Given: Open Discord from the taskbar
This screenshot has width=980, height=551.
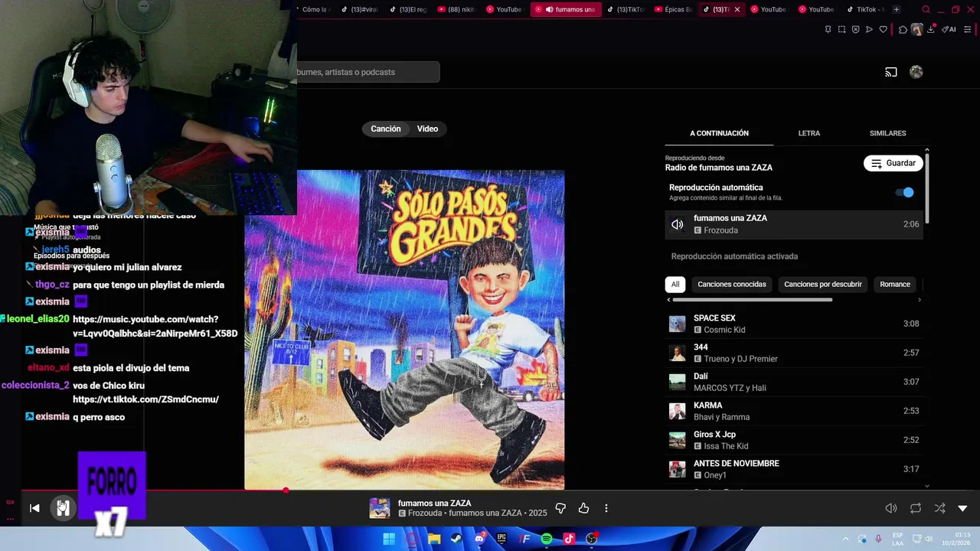Looking at the screenshot, I should pos(479,539).
